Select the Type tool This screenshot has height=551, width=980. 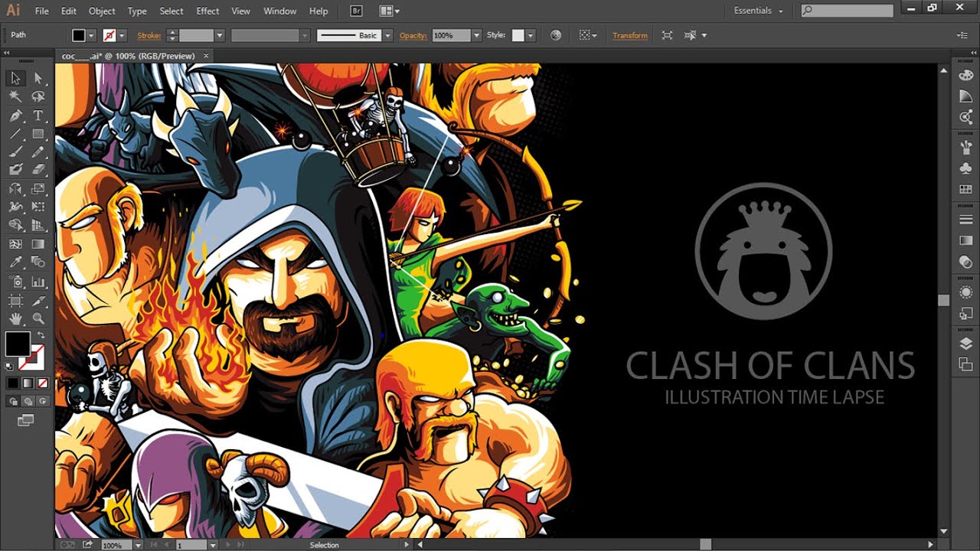(x=38, y=116)
